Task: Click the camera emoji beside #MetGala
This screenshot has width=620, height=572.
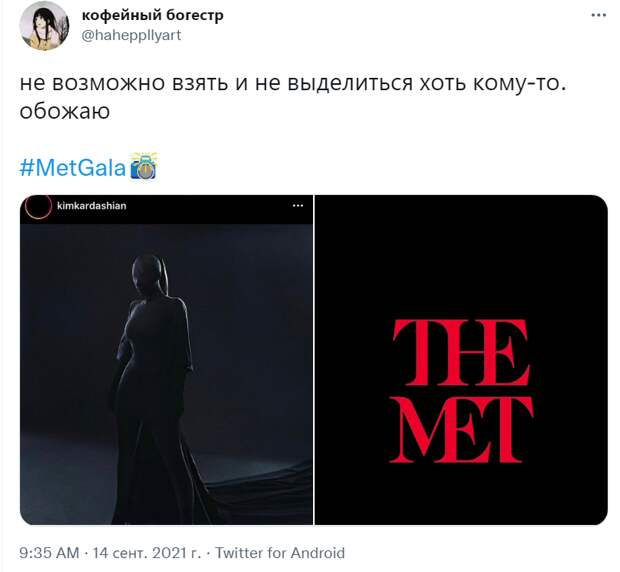Action: [144, 166]
